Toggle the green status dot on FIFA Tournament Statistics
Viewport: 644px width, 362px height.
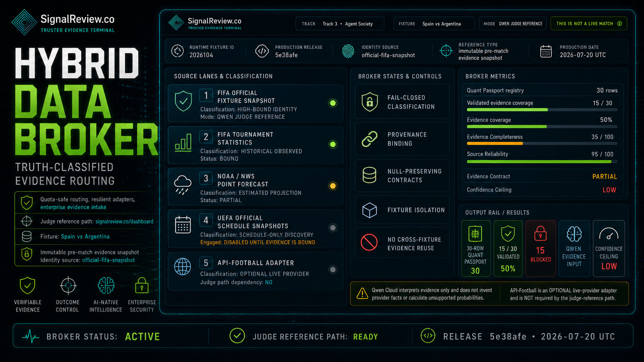(333, 144)
